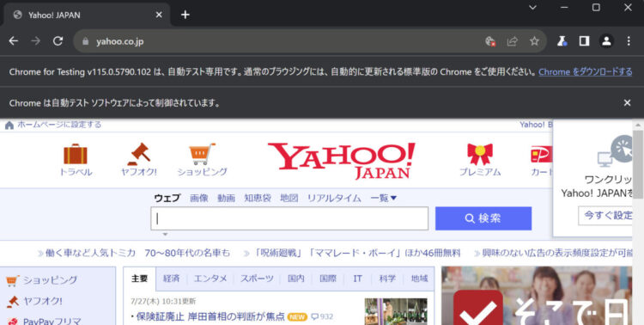This screenshot has height=325, width=644.
Task: Go back with the browser back arrow
Action: coord(14,40)
